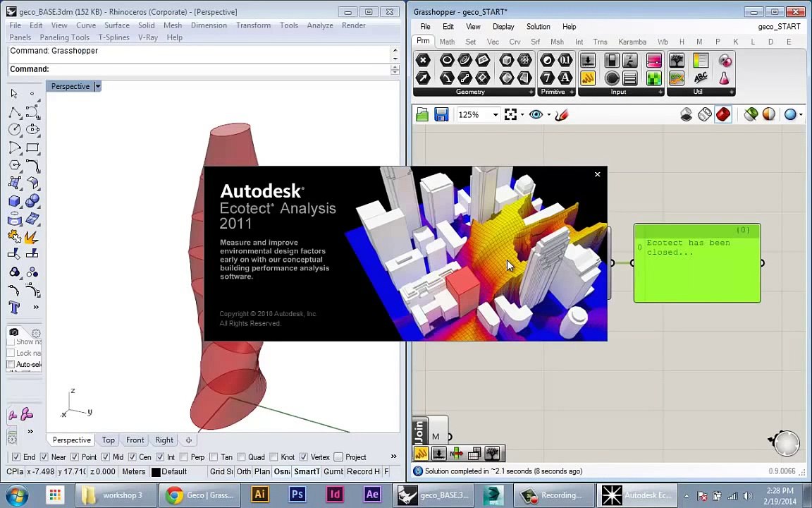Toggle the Mid osnap checkbox
The height and width of the screenshot is (508, 812).
106,456
